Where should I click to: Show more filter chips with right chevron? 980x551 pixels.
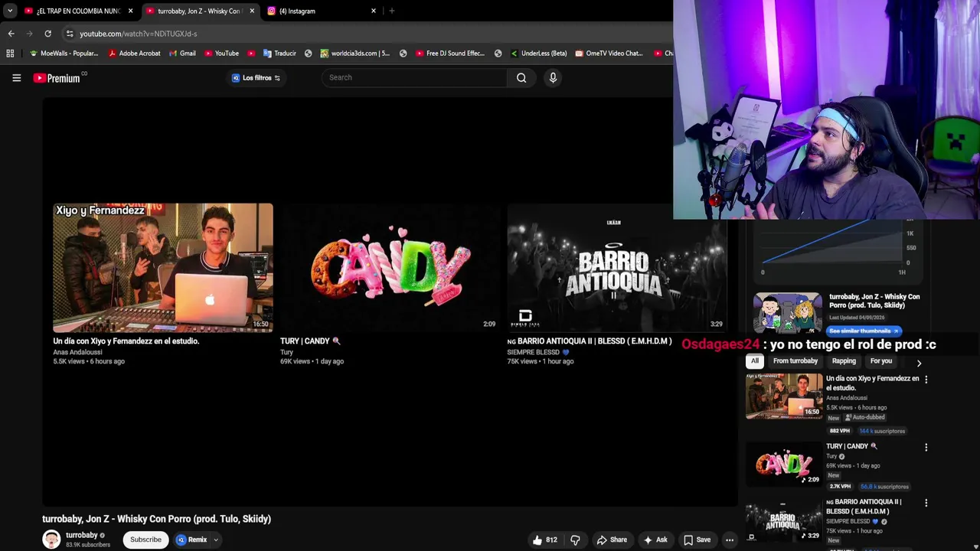919,363
